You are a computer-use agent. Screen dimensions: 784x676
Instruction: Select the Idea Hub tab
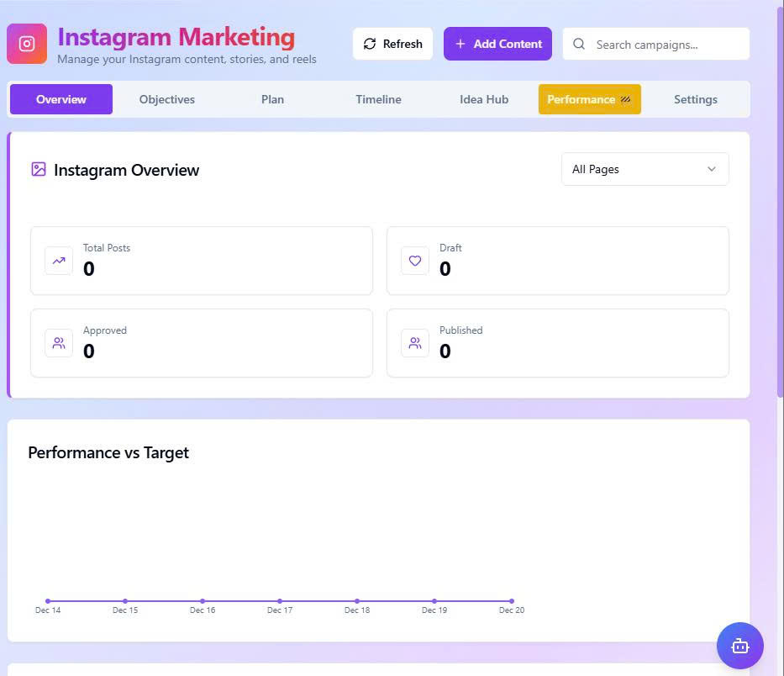click(484, 99)
